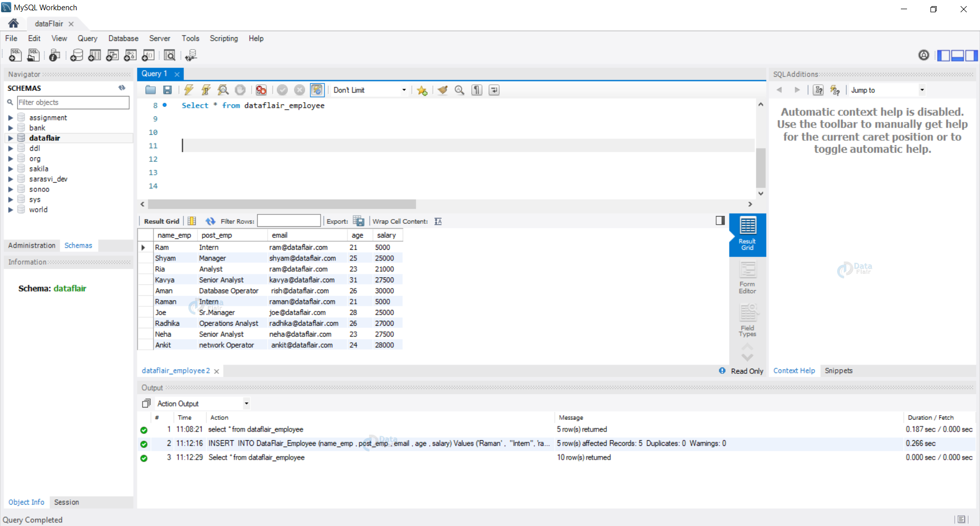Viewport: 980px width, 526px height.
Task: Click the editor horizontal scrollbar thumb
Action: click(282, 204)
